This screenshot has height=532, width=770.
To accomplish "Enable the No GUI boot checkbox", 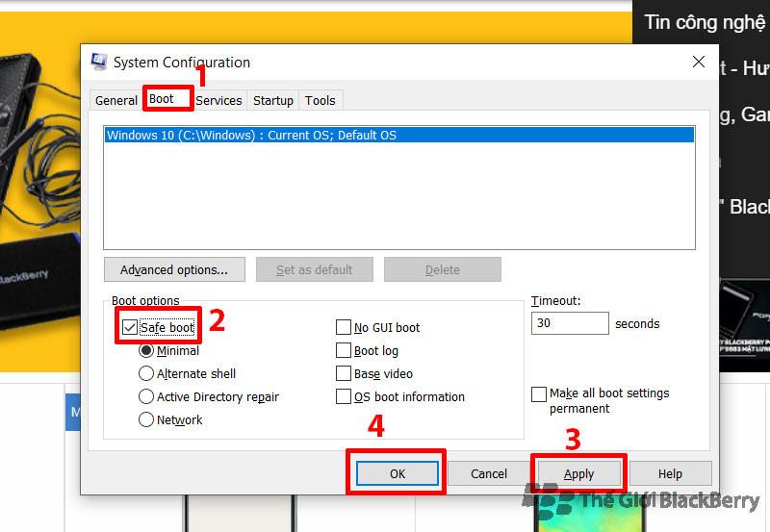I will coord(344,328).
